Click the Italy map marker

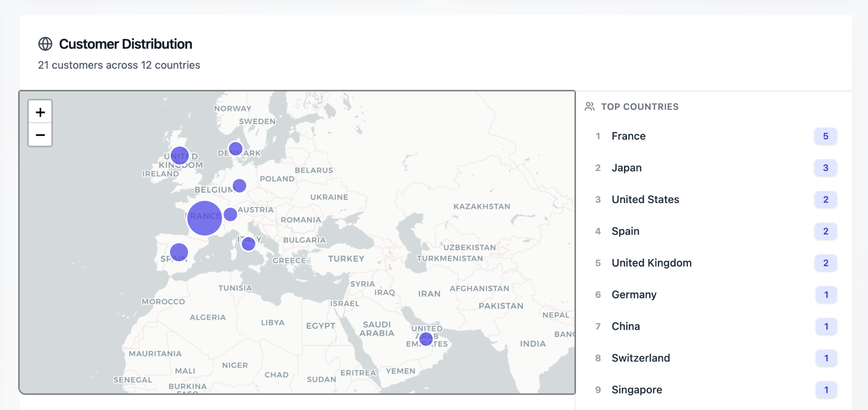[x=248, y=244]
